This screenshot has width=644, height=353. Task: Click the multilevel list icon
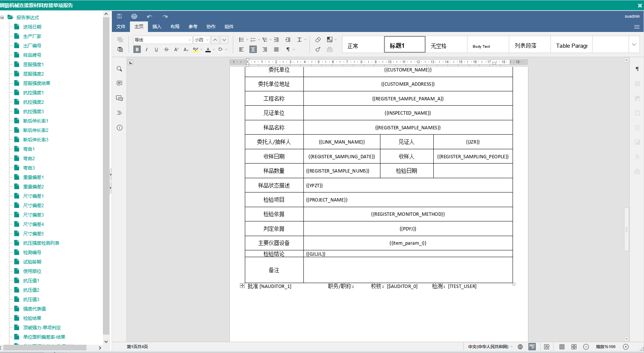[x=265, y=39]
